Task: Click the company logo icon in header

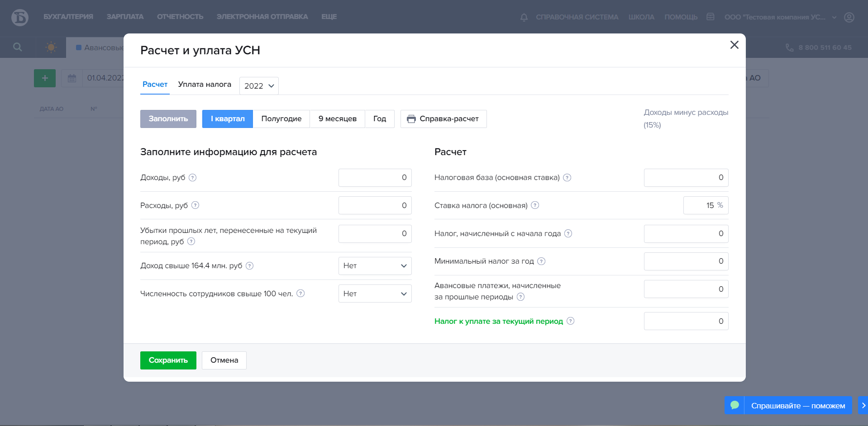Action: point(20,17)
